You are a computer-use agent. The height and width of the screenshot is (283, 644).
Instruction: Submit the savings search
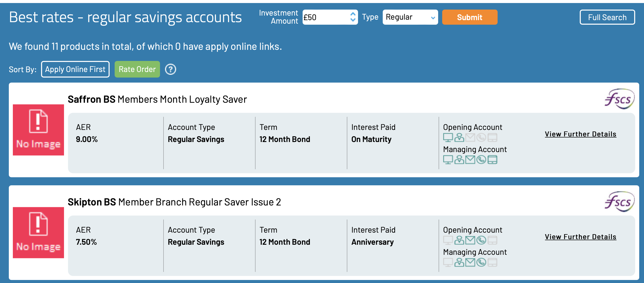470,17
